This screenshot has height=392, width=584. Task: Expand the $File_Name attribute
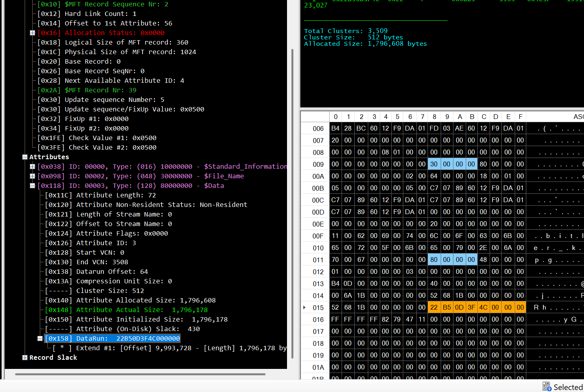[33, 176]
